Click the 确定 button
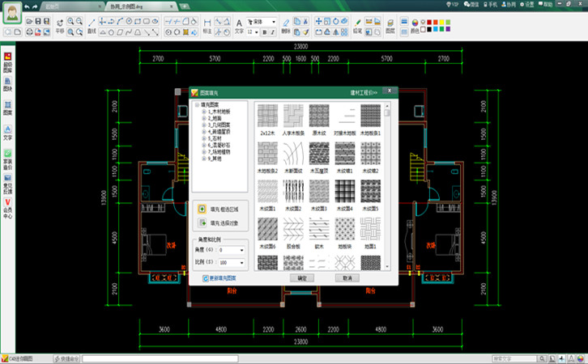Image resolution: width=588 pixels, height=364 pixels. point(301,277)
